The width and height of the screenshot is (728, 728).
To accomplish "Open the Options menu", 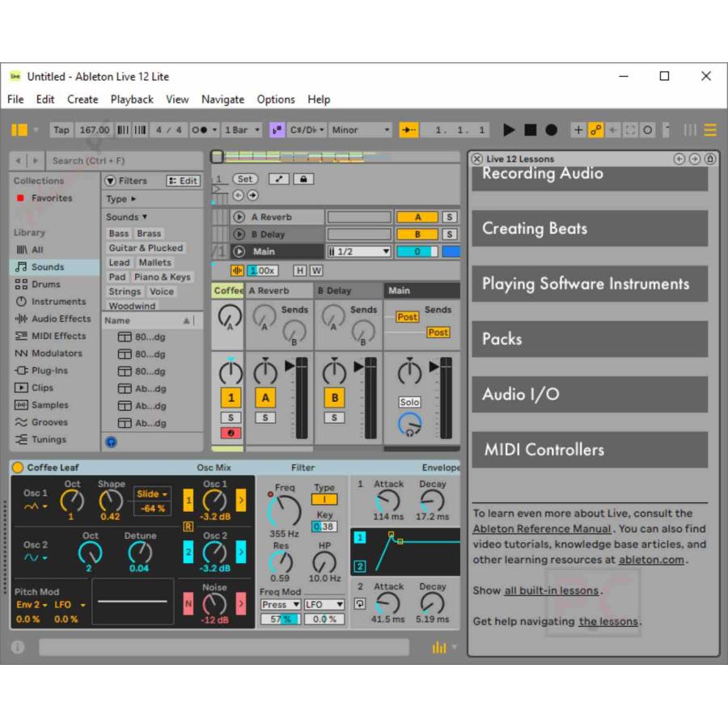I will 275,99.
